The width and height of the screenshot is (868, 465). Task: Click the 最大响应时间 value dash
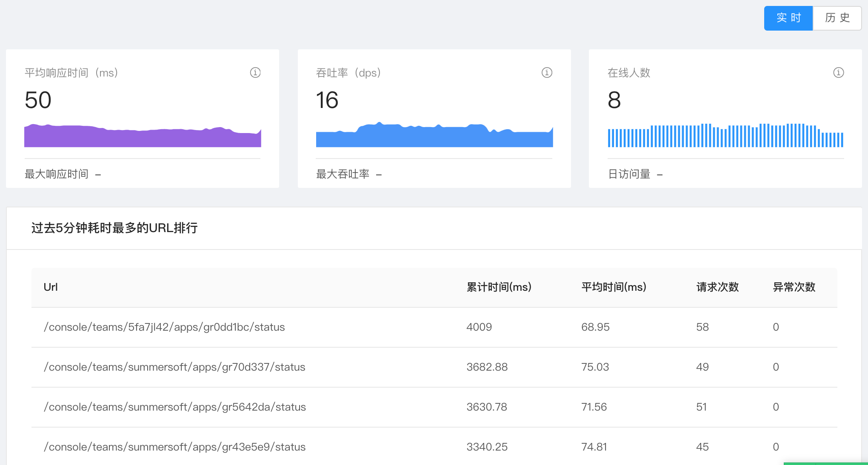click(99, 174)
